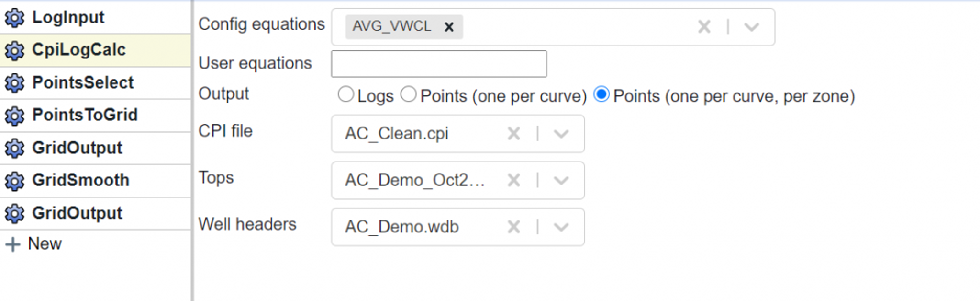Viewport: 980px width, 301px height.
Task: Open the CPI file dropdown
Action: tap(561, 134)
